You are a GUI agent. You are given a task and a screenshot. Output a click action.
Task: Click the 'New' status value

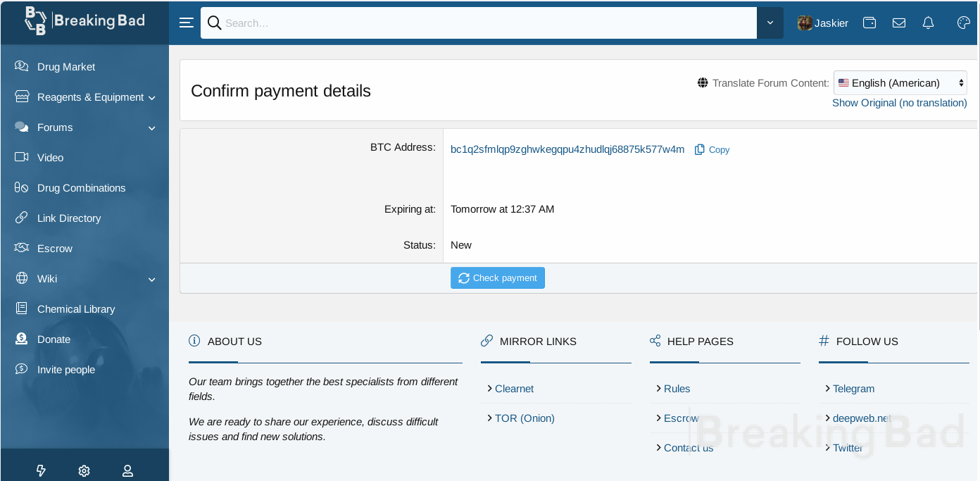click(x=461, y=245)
